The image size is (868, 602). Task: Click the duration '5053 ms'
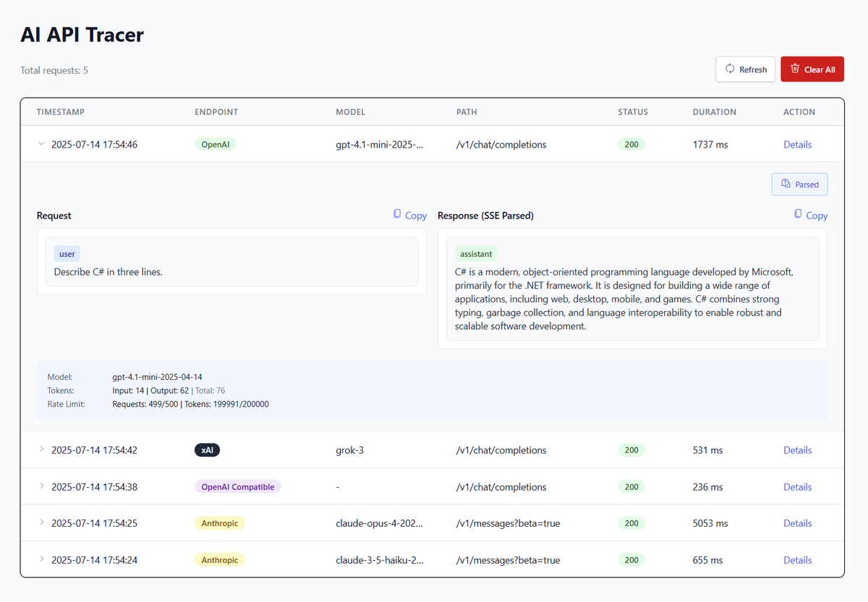tap(710, 523)
